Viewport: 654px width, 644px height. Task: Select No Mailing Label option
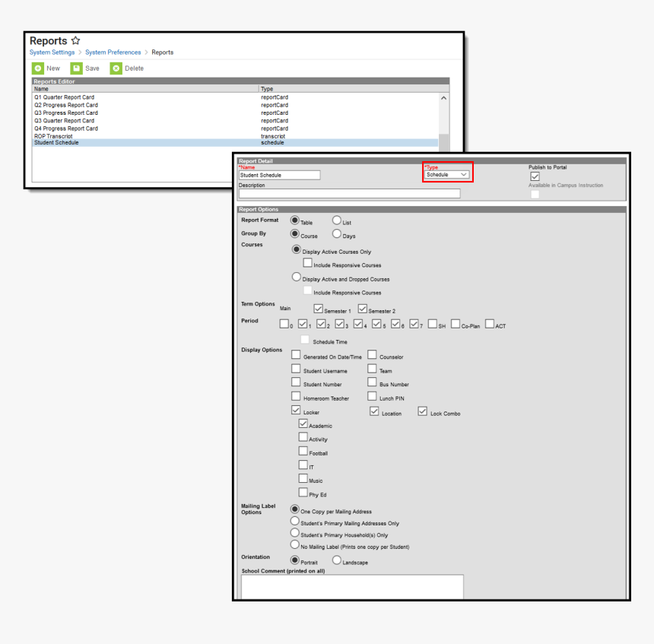coord(295,544)
